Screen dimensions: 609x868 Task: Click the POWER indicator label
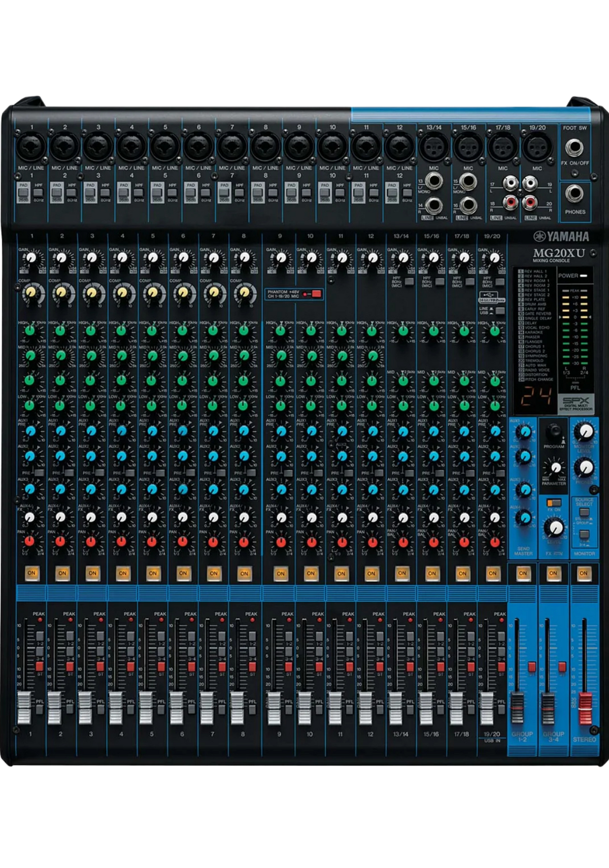(x=567, y=276)
